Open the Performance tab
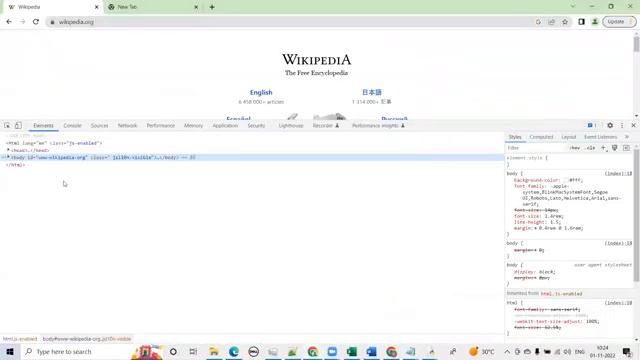Viewport: 640px width, 360px height. click(x=160, y=126)
